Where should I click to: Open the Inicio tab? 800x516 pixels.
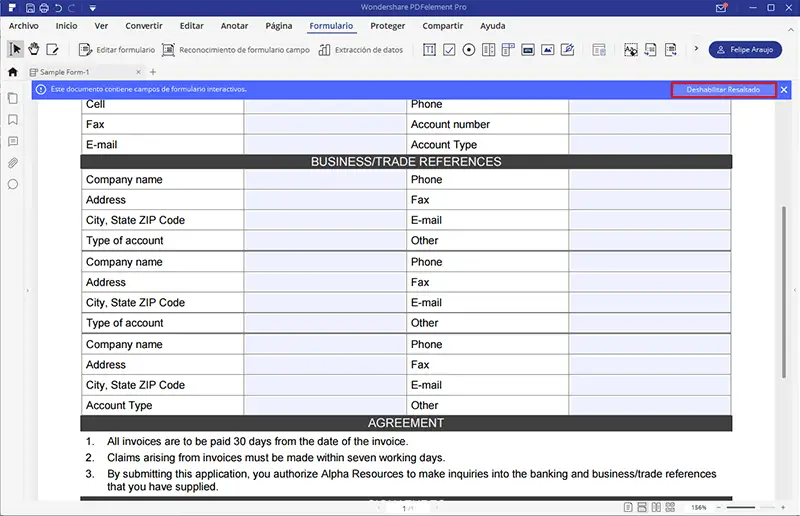[66, 26]
